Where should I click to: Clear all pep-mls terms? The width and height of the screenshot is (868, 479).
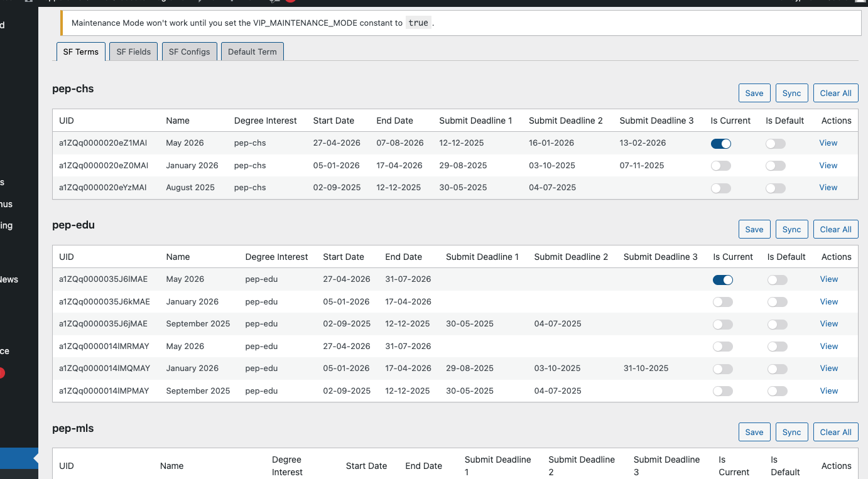tap(835, 432)
